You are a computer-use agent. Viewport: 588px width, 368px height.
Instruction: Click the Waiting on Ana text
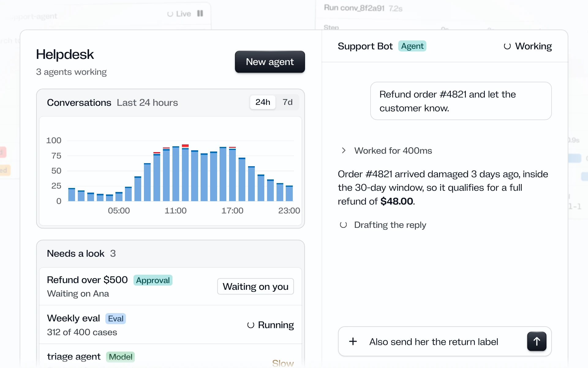(x=78, y=293)
